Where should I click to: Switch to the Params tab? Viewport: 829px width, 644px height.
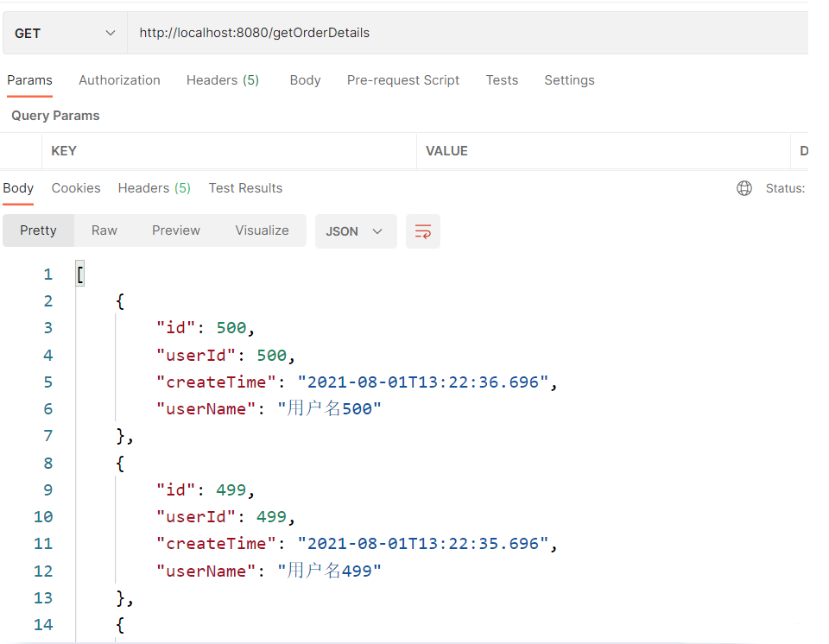coord(29,80)
